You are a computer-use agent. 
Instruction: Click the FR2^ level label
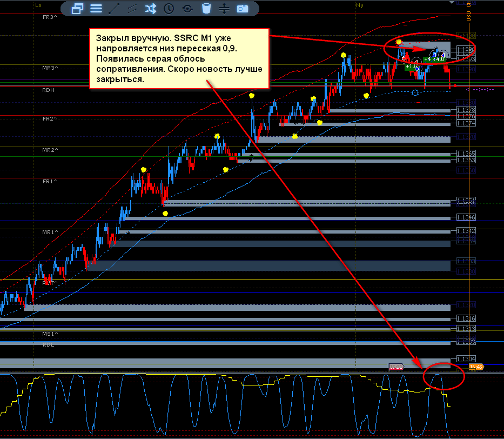pyautogui.click(x=50, y=119)
